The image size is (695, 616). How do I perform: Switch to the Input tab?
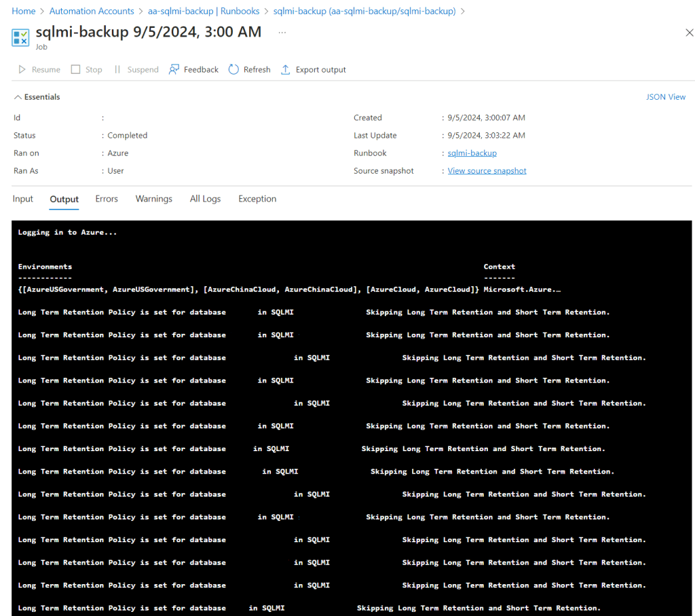pos(23,199)
